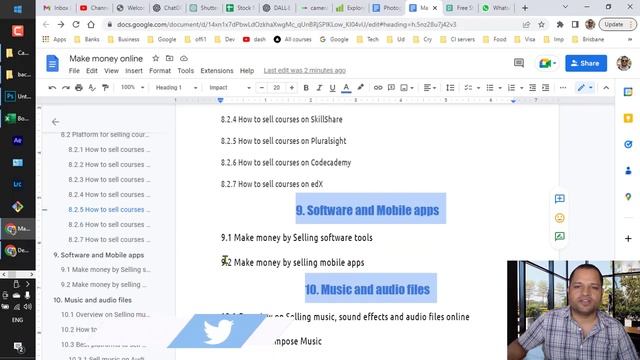Hide the menus with the collapse arrow
The height and width of the screenshot is (360, 640).
point(606,87)
